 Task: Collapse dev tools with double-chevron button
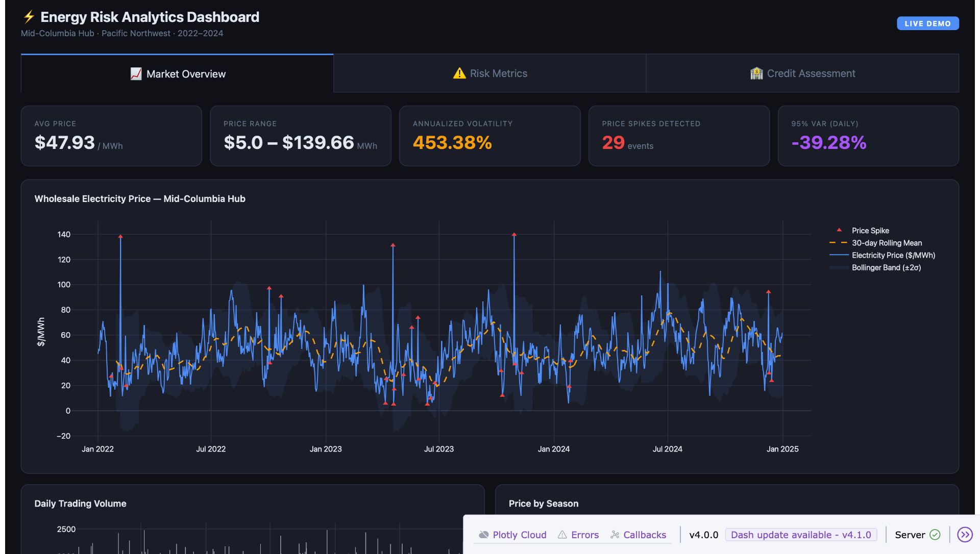click(965, 535)
